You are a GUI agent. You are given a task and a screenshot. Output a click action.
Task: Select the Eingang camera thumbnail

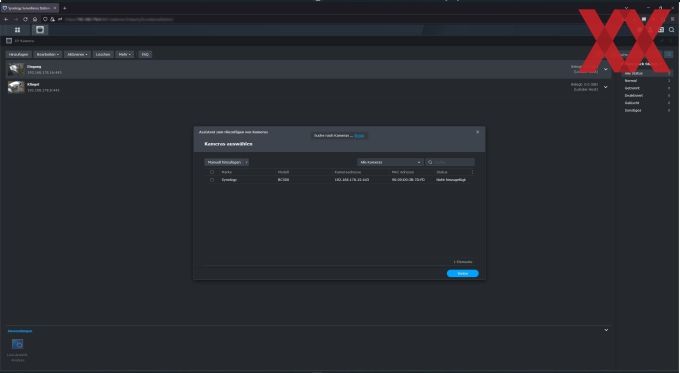point(16,69)
